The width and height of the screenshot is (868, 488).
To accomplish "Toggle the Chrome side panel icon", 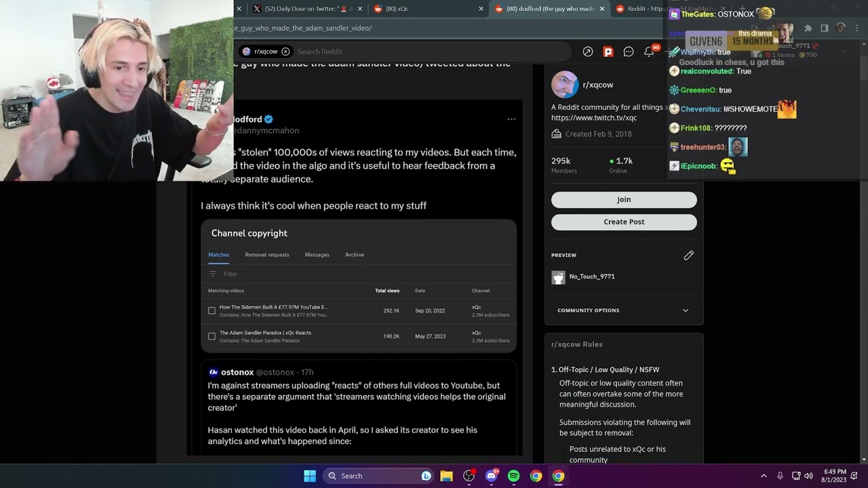I will click(825, 28).
